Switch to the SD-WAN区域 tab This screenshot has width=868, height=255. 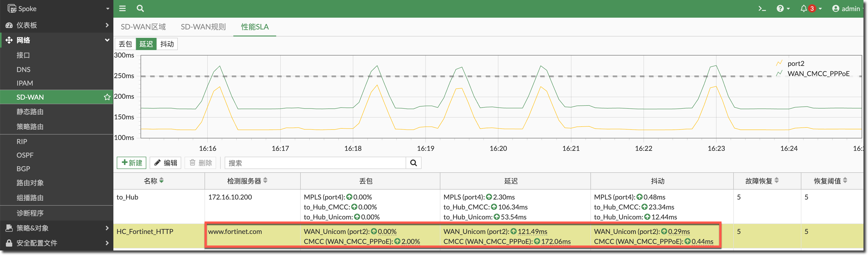click(143, 27)
